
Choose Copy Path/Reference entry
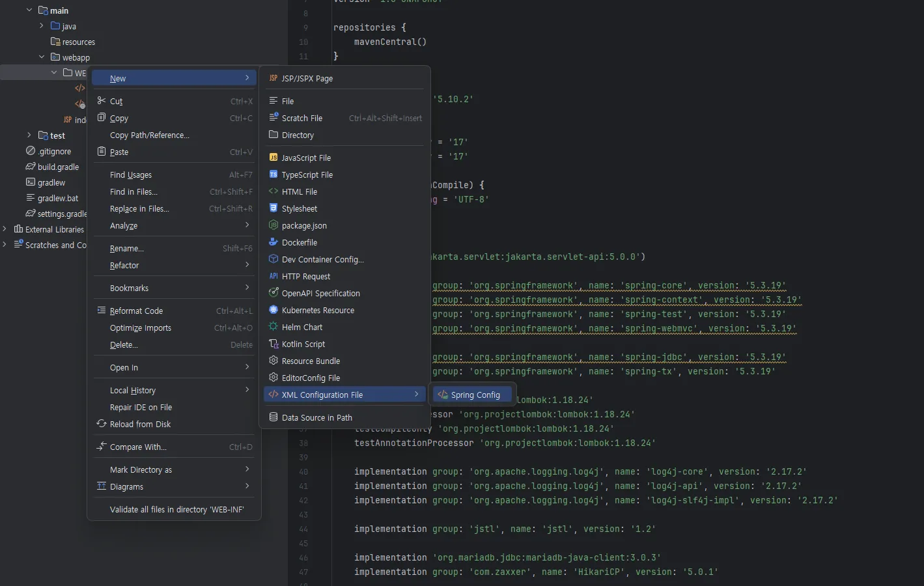point(174,135)
